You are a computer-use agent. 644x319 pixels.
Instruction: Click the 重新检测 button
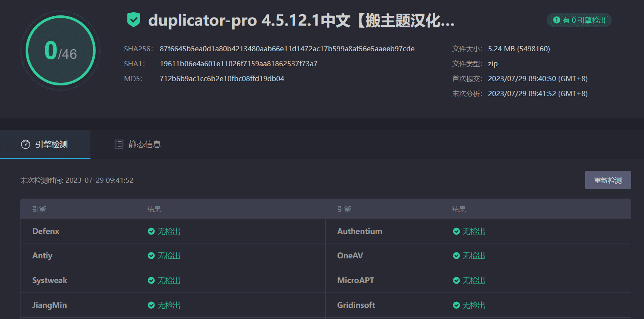pos(608,180)
